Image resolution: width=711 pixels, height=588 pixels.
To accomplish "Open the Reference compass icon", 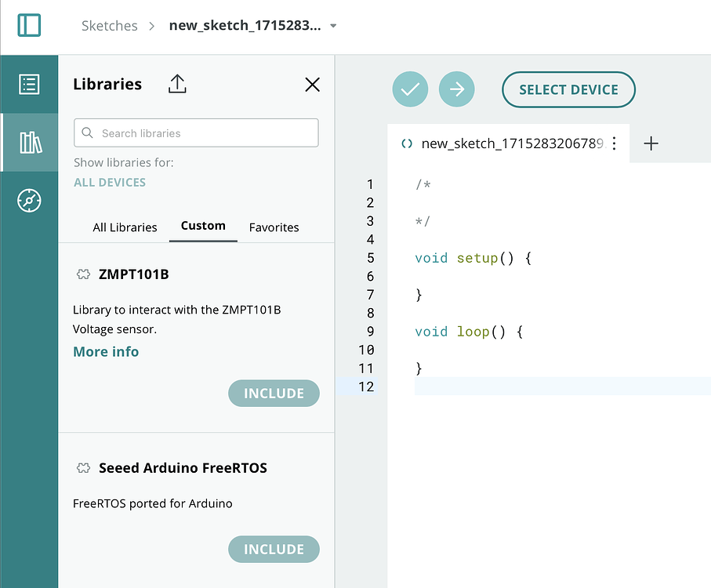I will tap(30, 201).
